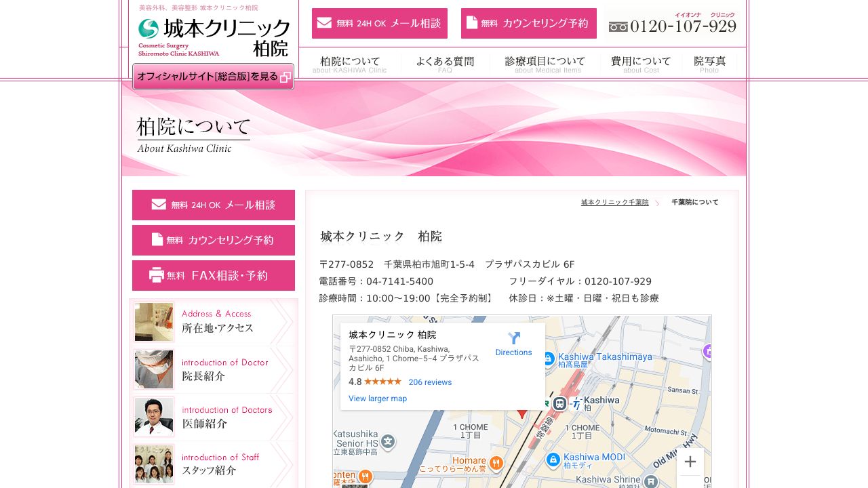Image resolution: width=868 pixels, height=488 pixels.
Task: Zoom in using the map plus button
Action: pyautogui.click(x=690, y=462)
